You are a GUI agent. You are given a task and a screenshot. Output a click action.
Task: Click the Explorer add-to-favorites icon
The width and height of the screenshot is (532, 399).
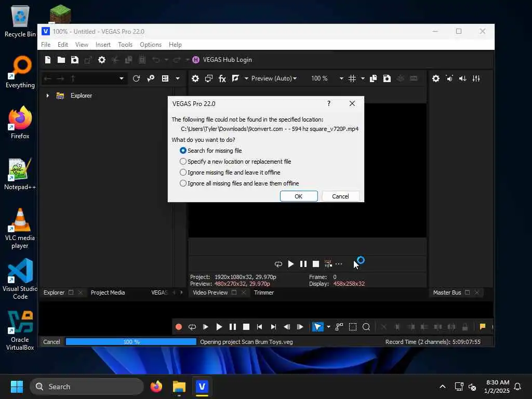(151, 79)
